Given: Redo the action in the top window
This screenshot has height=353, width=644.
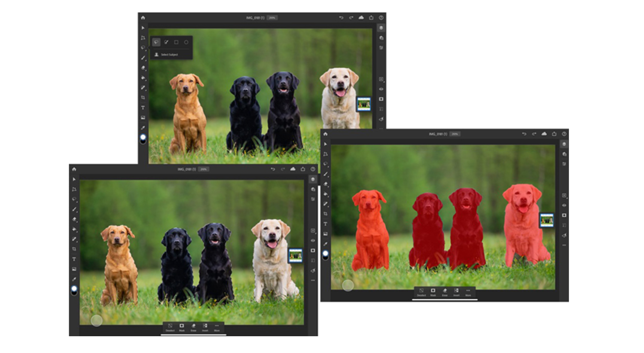Looking at the screenshot, I should (x=351, y=18).
